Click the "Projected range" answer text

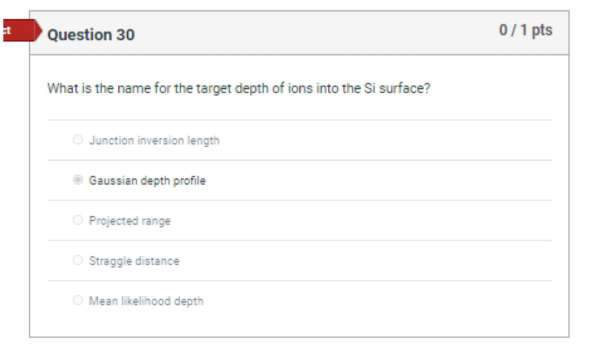click(x=130, y=221)
